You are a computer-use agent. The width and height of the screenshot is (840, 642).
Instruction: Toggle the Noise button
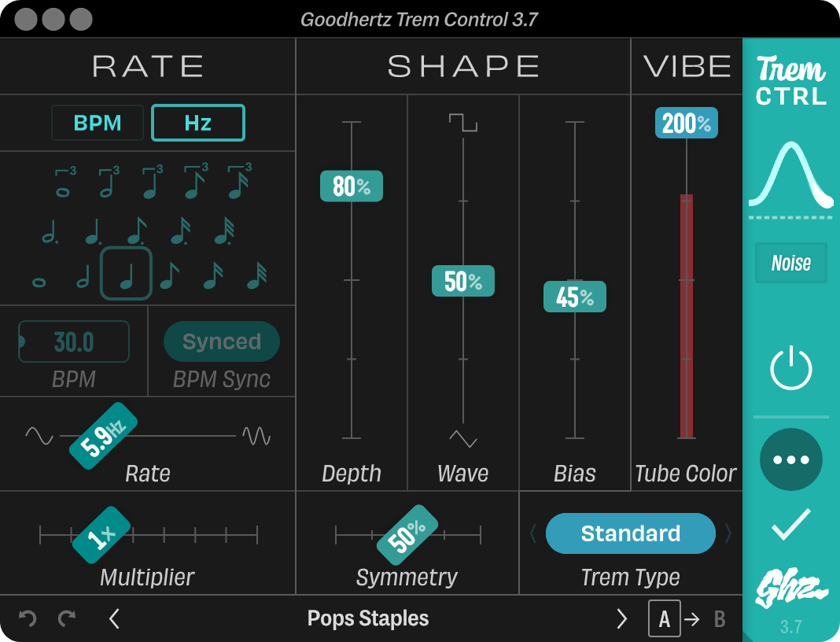(790, 263)
